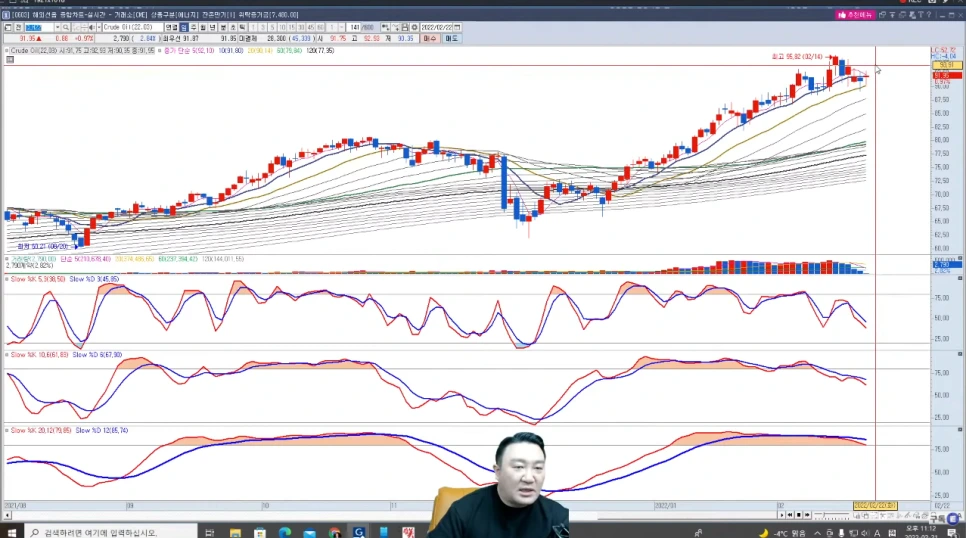Choose the 30 interval preset button
966x538 pixels.
pyautogui.click(x=301, y=28)
